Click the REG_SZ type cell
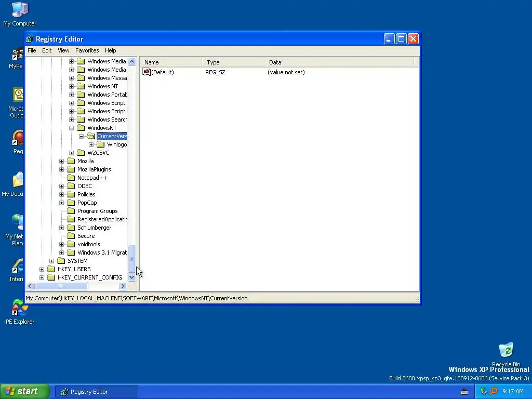The image size is (532, 399). pyautogui.click(x=215, y=72)
